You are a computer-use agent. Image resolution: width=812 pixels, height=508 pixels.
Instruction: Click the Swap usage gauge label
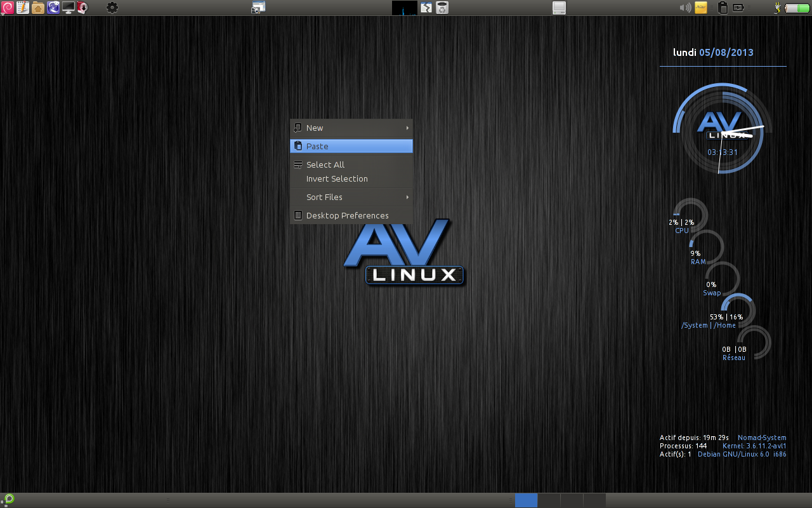[712, 293]
